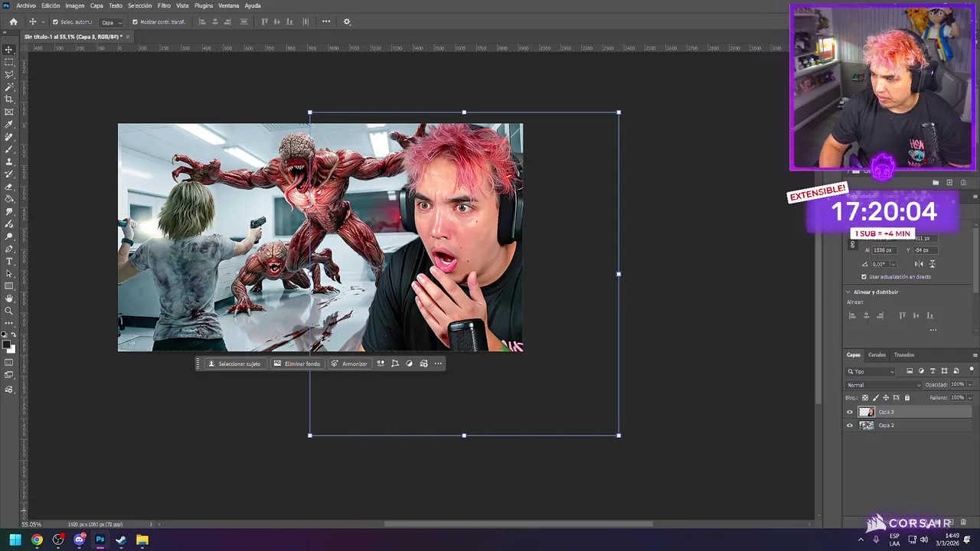980x551 pixels.
Task: Select the Crop tool
Action: tap(9, 99)
